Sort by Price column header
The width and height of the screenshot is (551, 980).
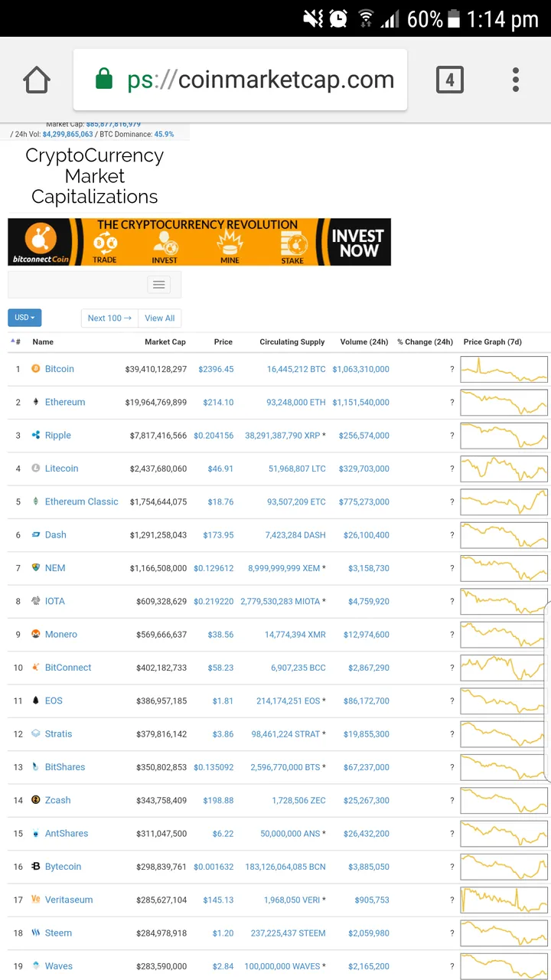[223, 341]
